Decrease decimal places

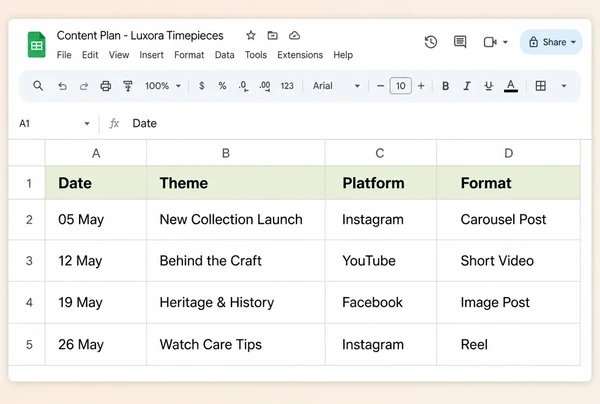pos(243,86)
